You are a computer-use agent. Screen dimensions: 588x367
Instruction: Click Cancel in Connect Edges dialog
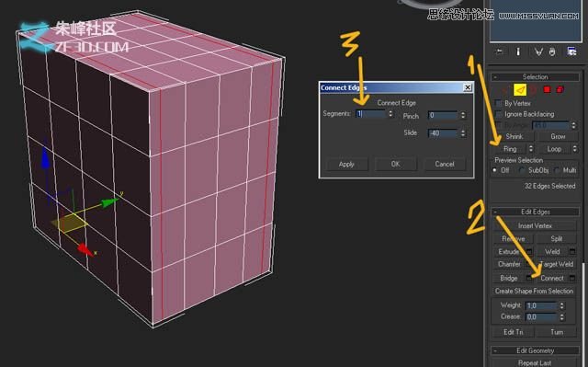(x=445, y=164)
